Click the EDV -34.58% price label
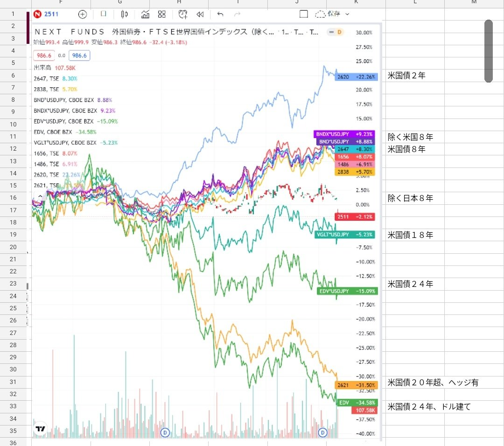Image resolution: width=504 pixels, height=446 pixels. pos(357,403)
